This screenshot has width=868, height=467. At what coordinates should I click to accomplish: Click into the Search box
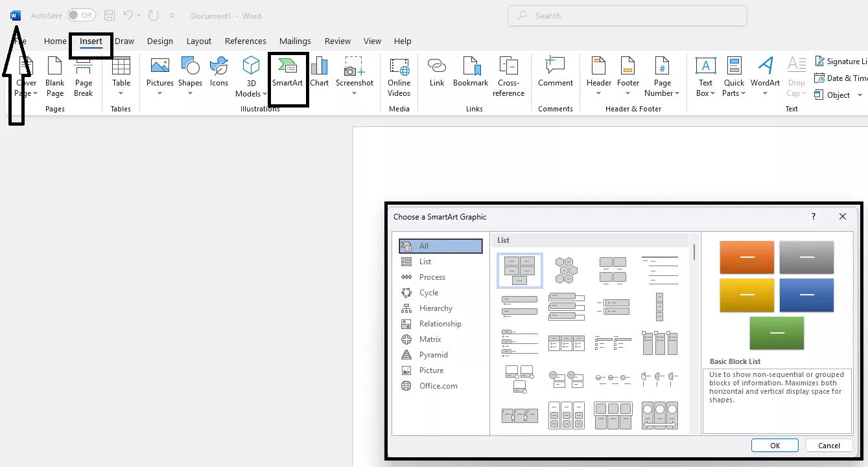(628, 16)
